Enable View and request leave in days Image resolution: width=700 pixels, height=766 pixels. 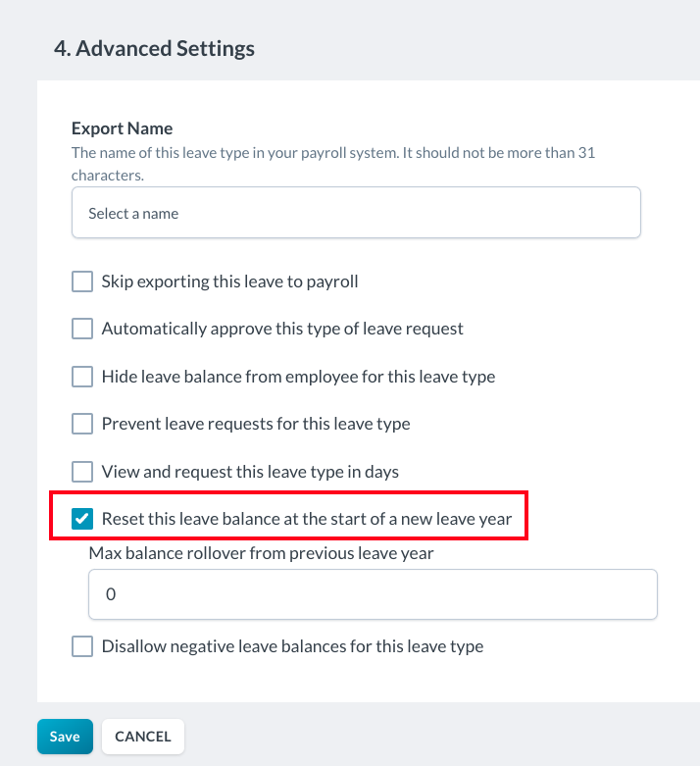click(x=82, y=472)
